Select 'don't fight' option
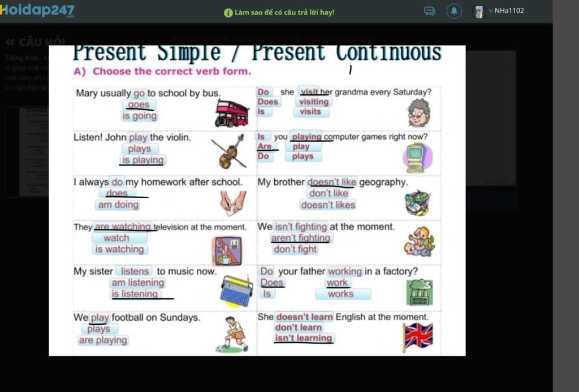 pyautogui.click(x=295, y=249)
